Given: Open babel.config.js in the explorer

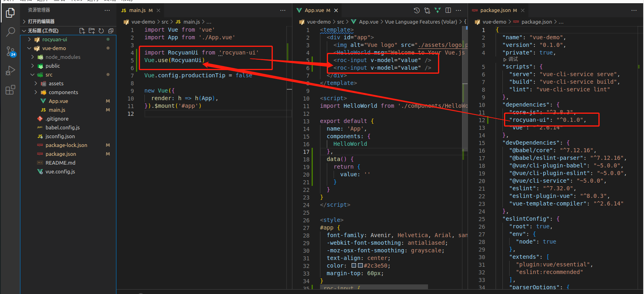Looking at the screenshot, I should coord(68,128).
